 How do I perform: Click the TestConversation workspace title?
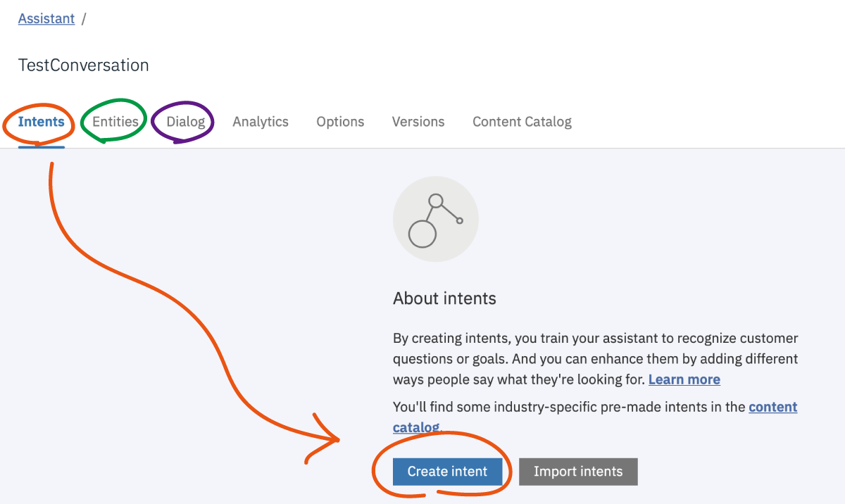[83, 65]
